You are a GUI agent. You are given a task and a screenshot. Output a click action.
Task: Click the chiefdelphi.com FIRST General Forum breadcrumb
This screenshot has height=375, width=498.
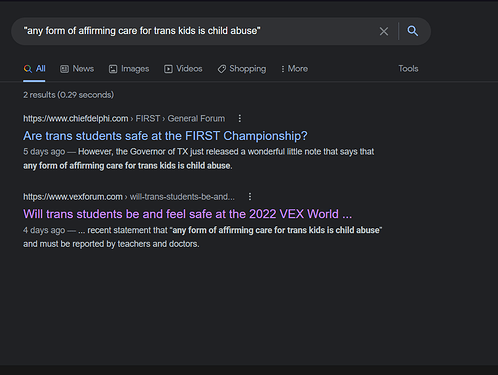[124, 119]
